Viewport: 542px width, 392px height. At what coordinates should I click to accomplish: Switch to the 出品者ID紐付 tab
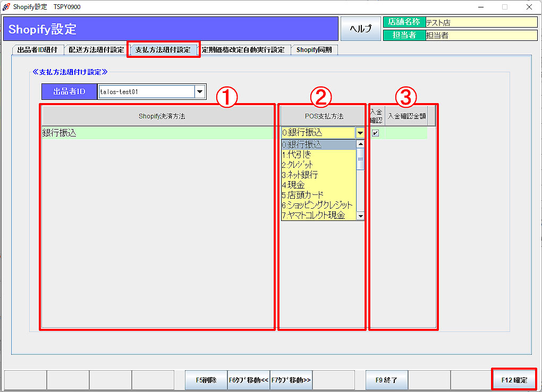click(37, 50)
